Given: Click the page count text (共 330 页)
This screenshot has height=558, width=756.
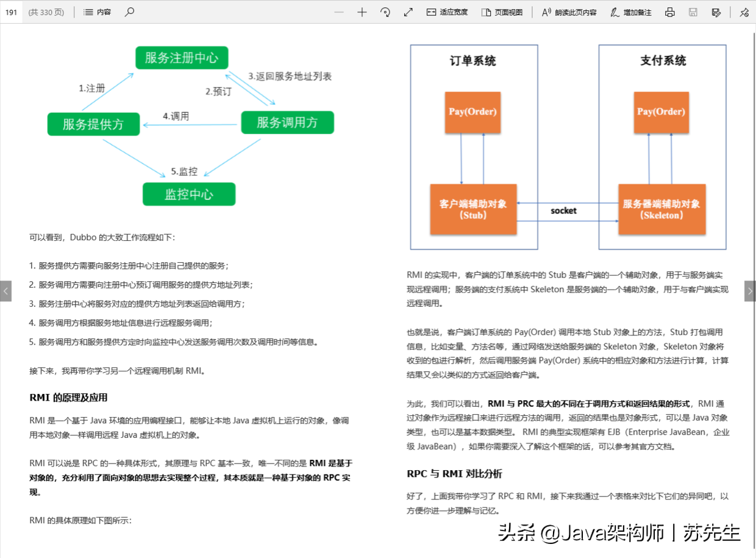Looking at the screenshot, I should coord(46,12).
